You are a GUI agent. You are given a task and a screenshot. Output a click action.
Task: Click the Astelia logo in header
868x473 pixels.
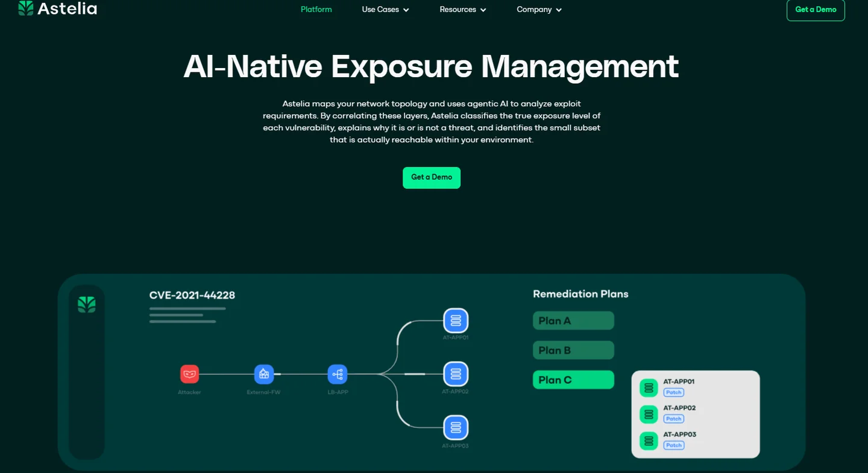tap(57, 8)
